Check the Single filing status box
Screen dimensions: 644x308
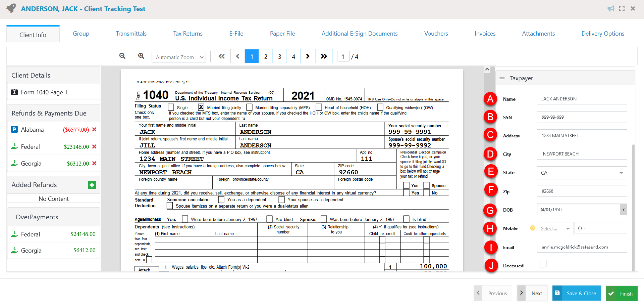coord(171,107)
